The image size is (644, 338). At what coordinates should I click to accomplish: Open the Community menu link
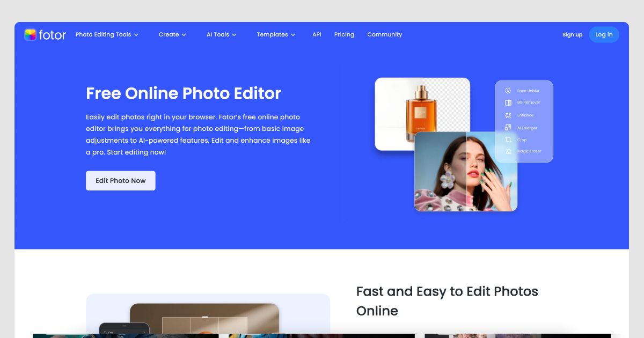384,35
